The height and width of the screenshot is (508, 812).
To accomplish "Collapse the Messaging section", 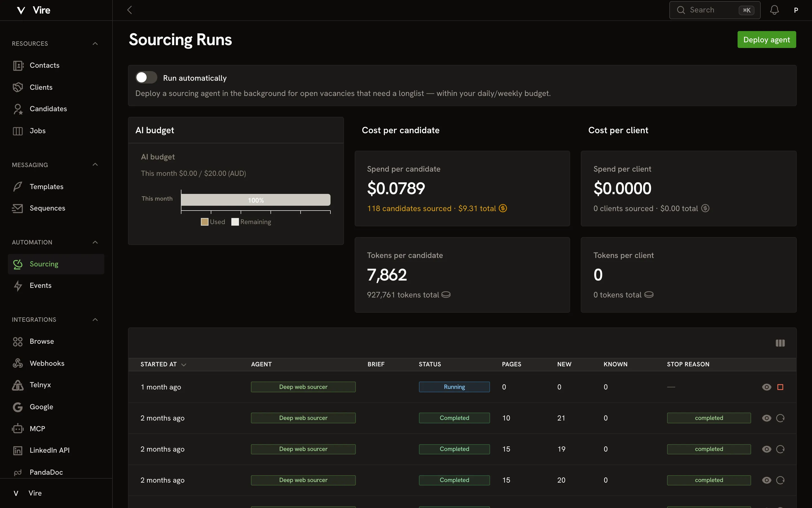I will pyautogui.click(x=95, y=165).
